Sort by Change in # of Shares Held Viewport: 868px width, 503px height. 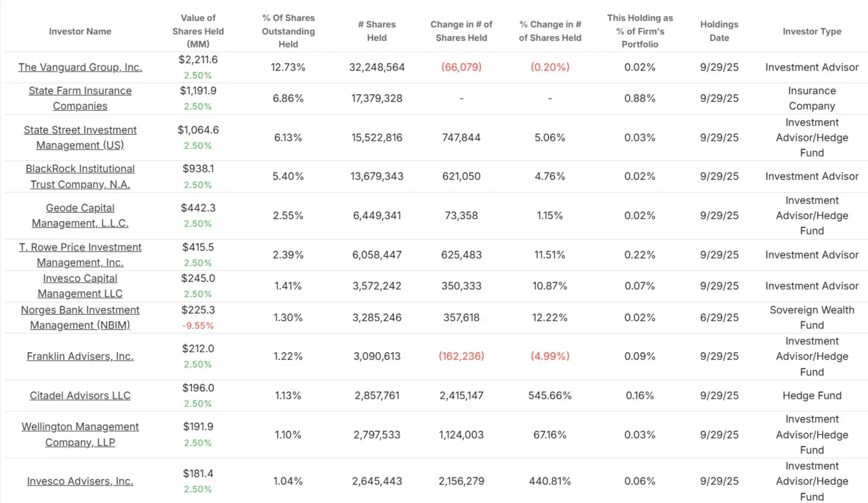462,31
